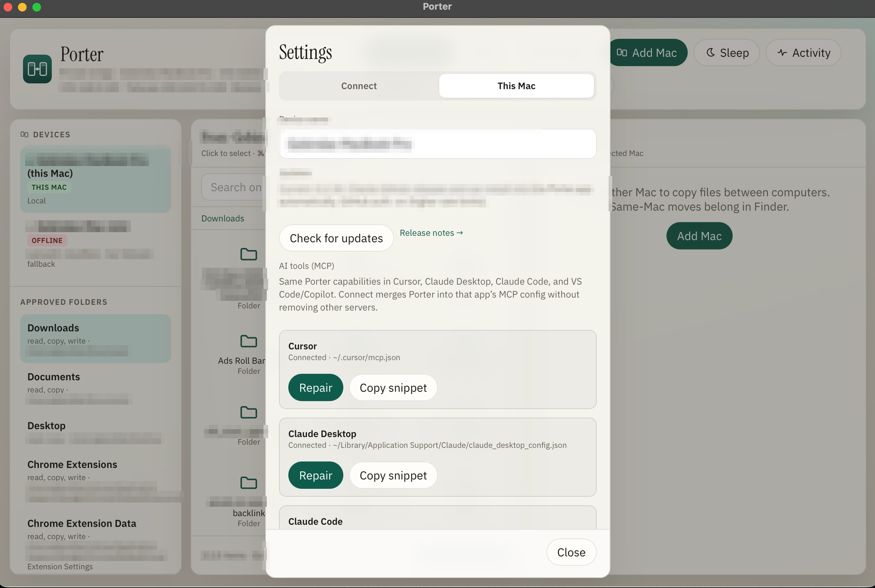Click the Porter app logo icon

point(37,69)
